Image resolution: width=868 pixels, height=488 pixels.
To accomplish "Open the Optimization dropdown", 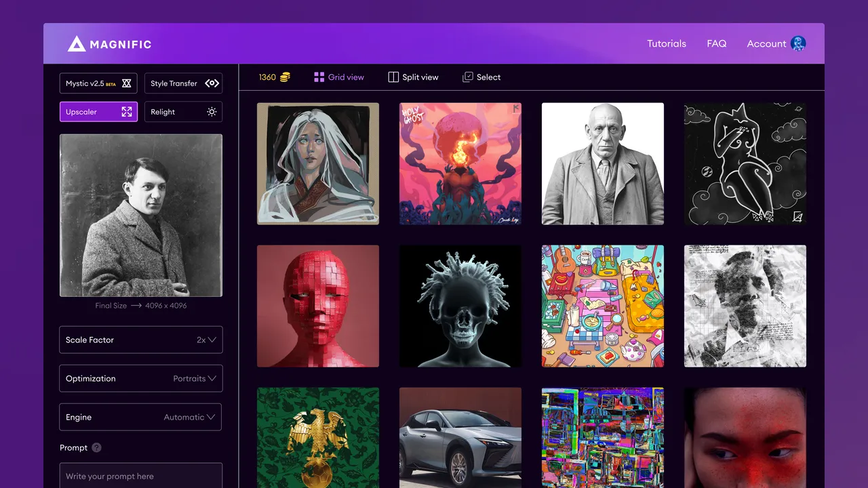I will [141, 378].
